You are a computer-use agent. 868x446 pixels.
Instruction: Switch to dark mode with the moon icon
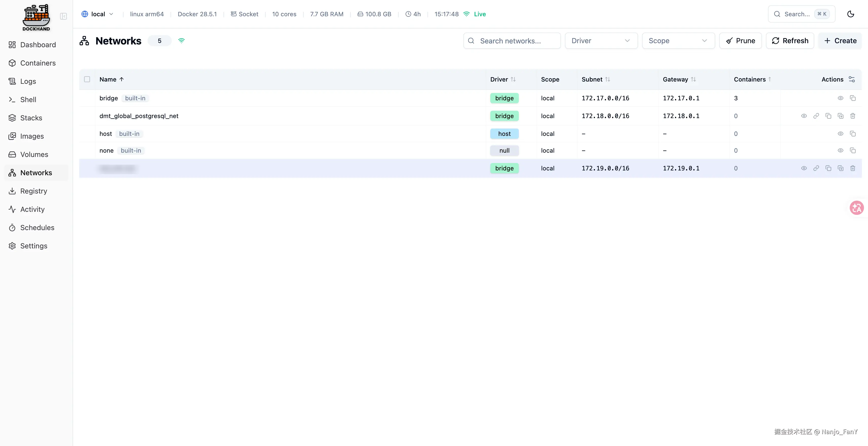(850, 14)
